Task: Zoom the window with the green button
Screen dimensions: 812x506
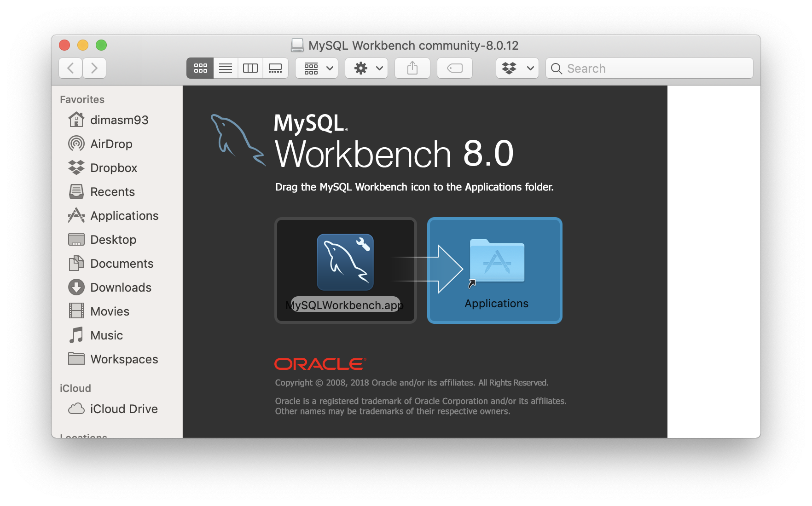Action: click(101, 45)
